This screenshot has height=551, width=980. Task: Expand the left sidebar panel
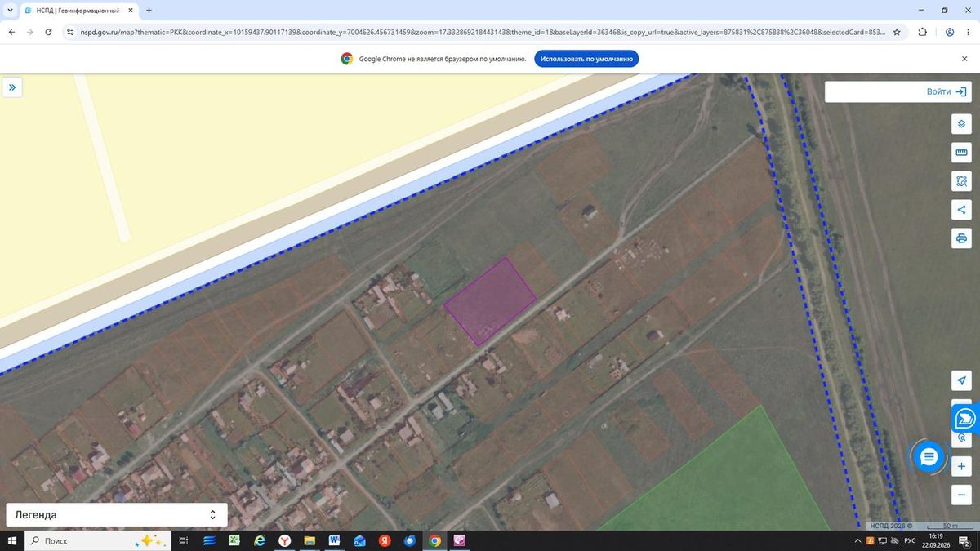point(12,87)
